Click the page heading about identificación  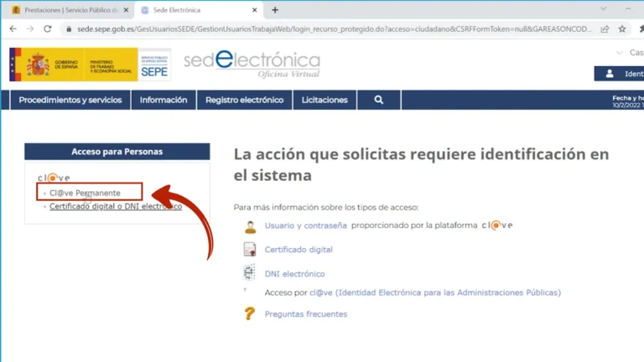tap(422, 164)
